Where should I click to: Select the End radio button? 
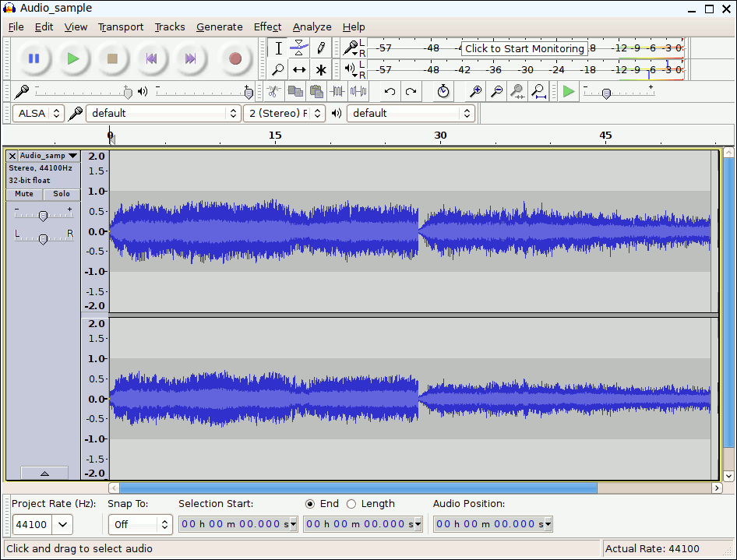[x=310, y=504]
